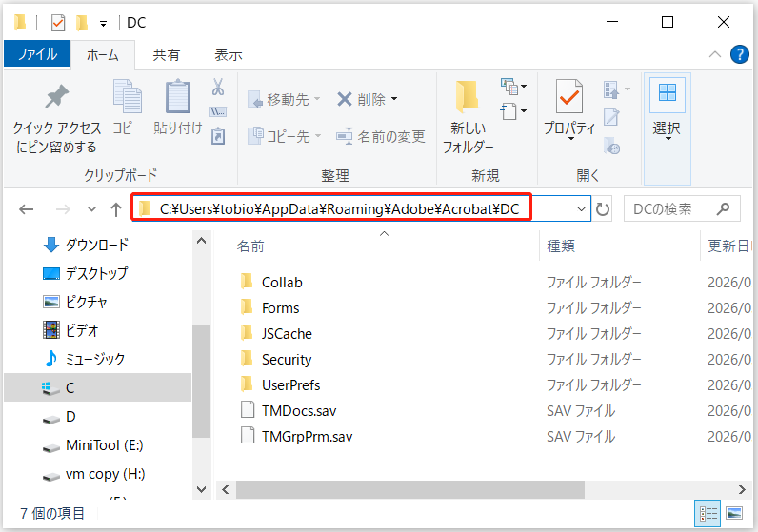Open the Move to (移動先) menu

tap(284, 100)
